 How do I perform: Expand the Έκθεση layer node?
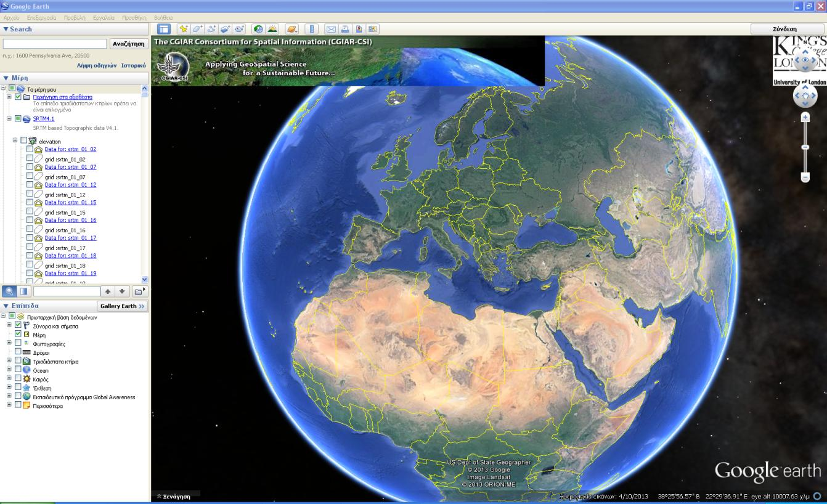click(9, 388)
